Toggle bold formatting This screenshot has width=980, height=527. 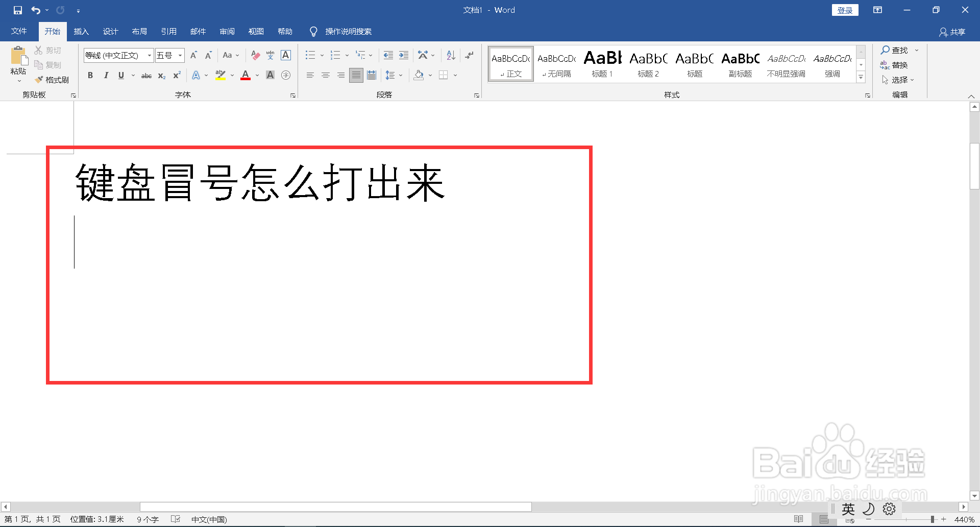90,75
